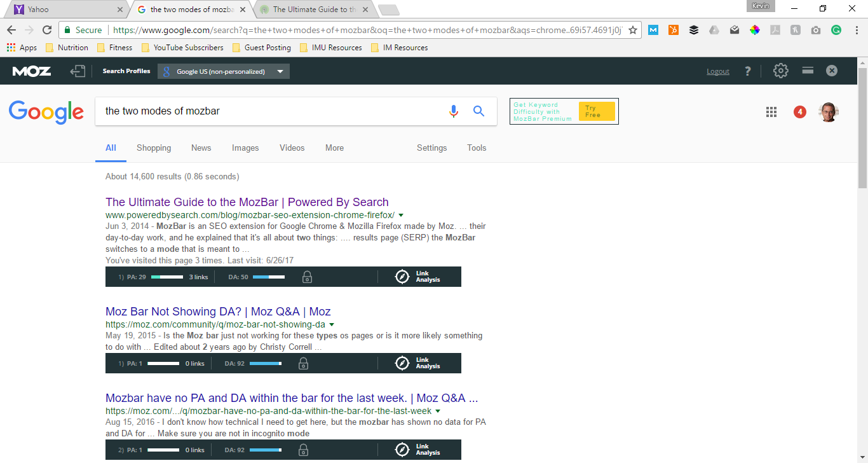The height and width of the screenshot is (463, 868).
Task: Switch to the Yahoo browser tab
Action: click(67, 10)
